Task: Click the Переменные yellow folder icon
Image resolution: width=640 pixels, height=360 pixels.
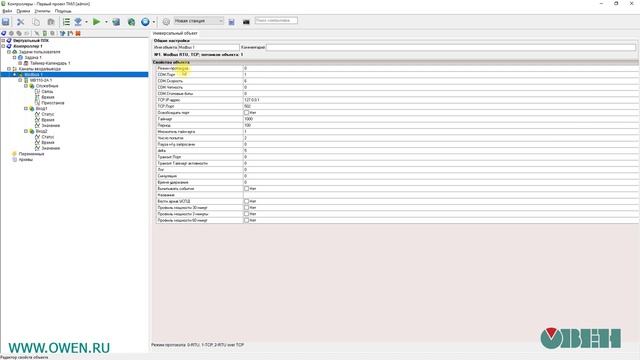Action: 15,154
